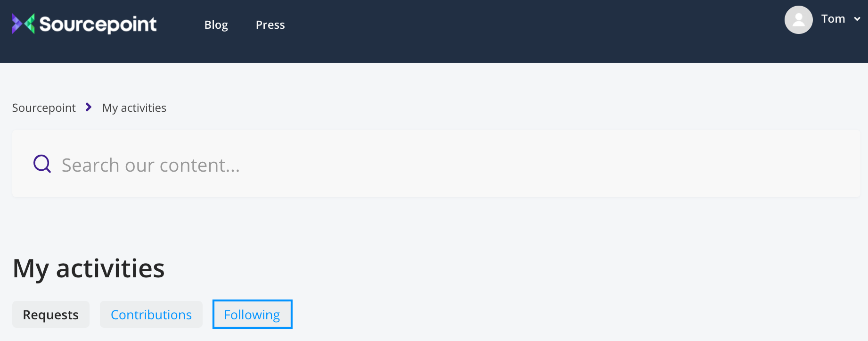Click the My activities breadcrumb item

coord(134,108)
